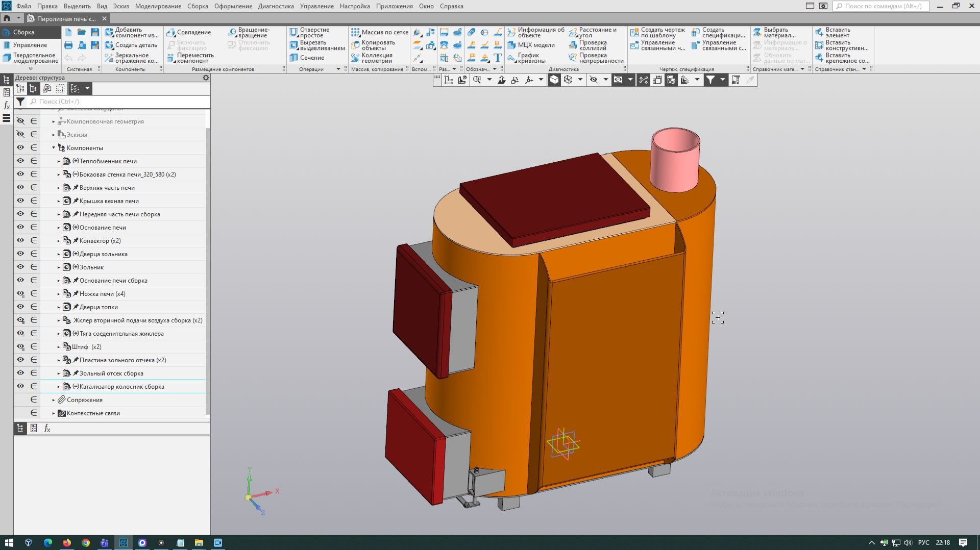Collapse the Компоненты tree node
Image resolution: width=980 pixels, height=550 pixels.
(54, 147)
